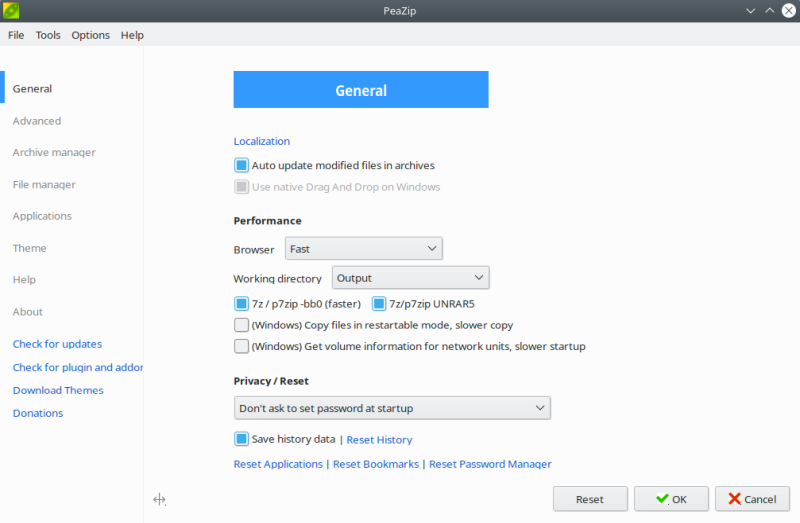Toggle Save history data checkbox
Image resolution: width=800 pixels, height=523 pixels.
(x=241, y=439)
